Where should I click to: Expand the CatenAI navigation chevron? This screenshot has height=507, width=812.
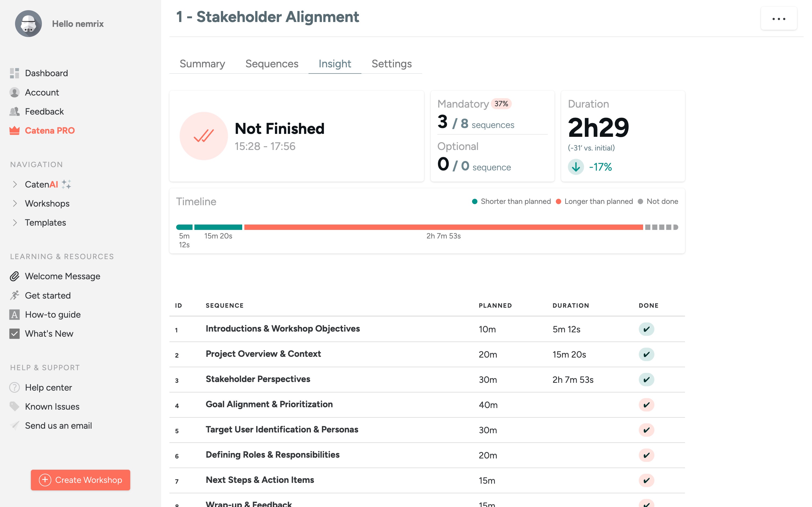click(15, 185)
